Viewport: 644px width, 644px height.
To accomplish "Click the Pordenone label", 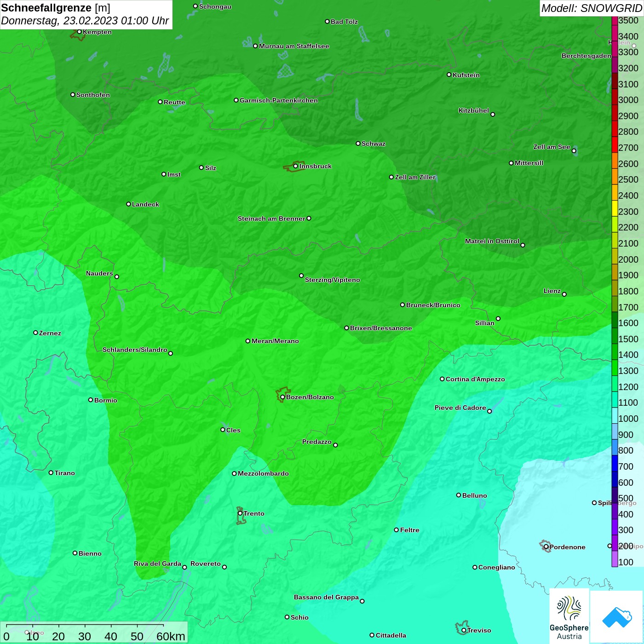I will tap(568, 547).
